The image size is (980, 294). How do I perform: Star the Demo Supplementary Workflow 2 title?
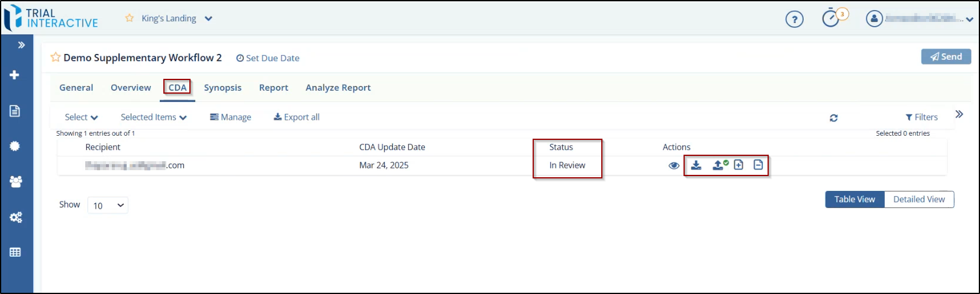(x=56, y=57)
